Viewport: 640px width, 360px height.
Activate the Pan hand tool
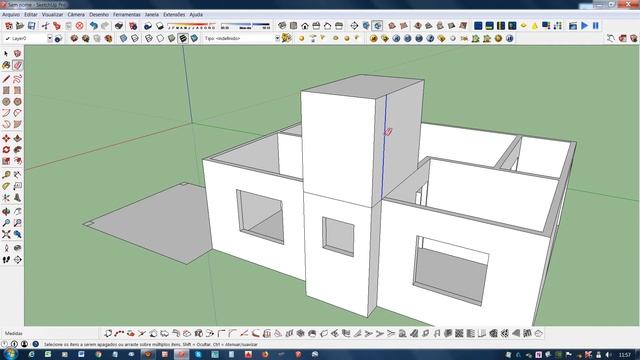click(17, 212)
